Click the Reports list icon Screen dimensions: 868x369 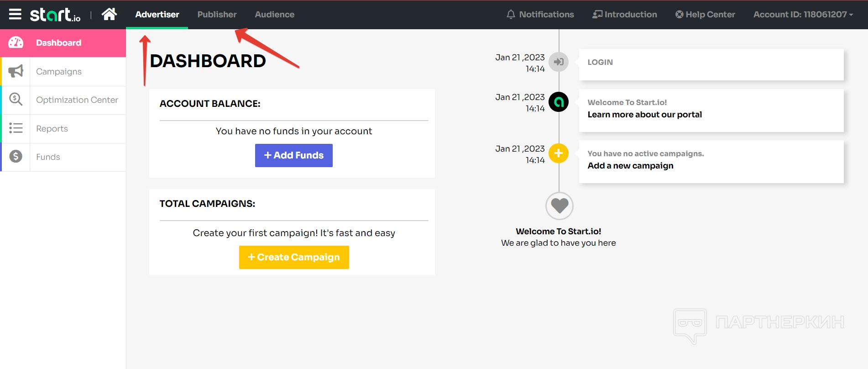pyautogui.click(x=16, y=128)
